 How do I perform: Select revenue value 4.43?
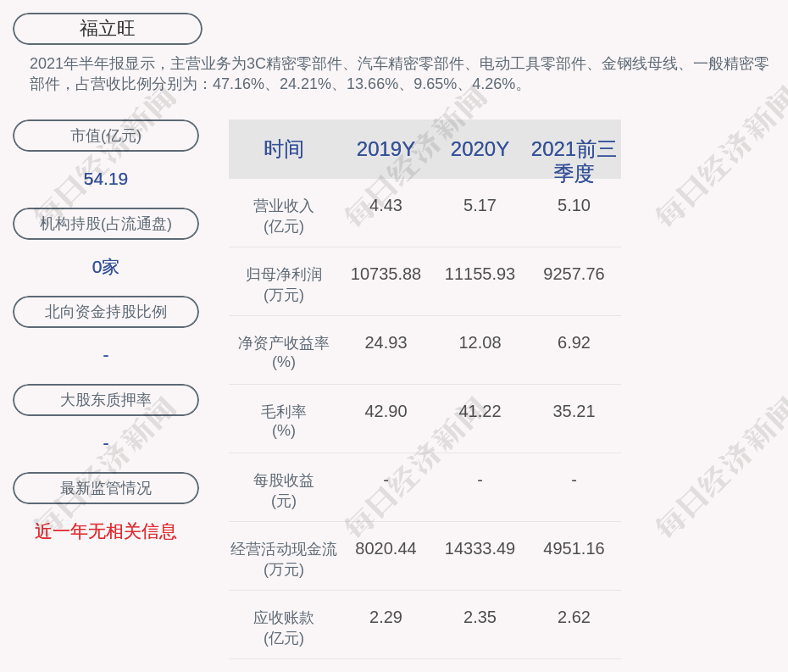(386, 205)
